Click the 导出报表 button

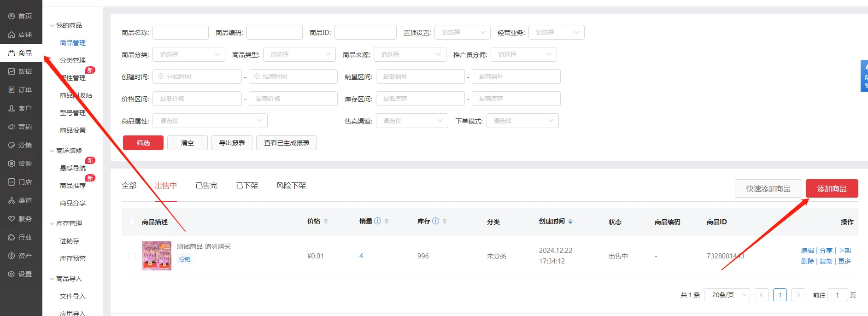[232, 143]
